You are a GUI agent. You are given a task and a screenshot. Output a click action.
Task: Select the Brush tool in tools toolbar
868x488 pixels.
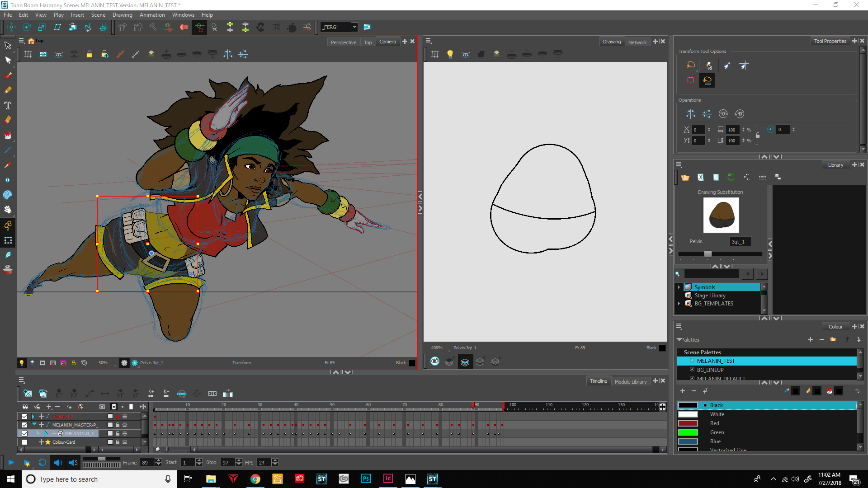8,75
